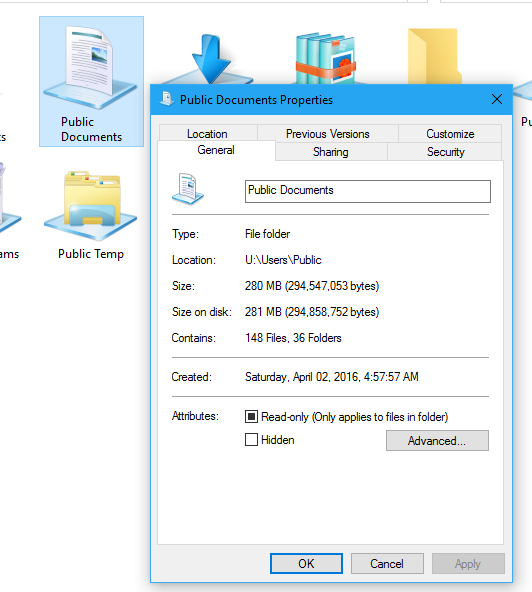The height and width of the screenshot is (592, 532).
Task: Select the General tab
Action: point(216,150)
